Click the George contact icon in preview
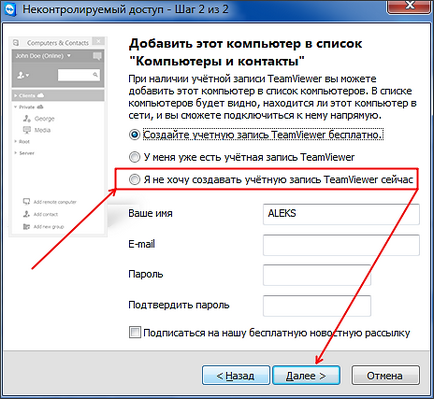The width and height of the screenshot is (434, 399). click(x=27, y=118)
